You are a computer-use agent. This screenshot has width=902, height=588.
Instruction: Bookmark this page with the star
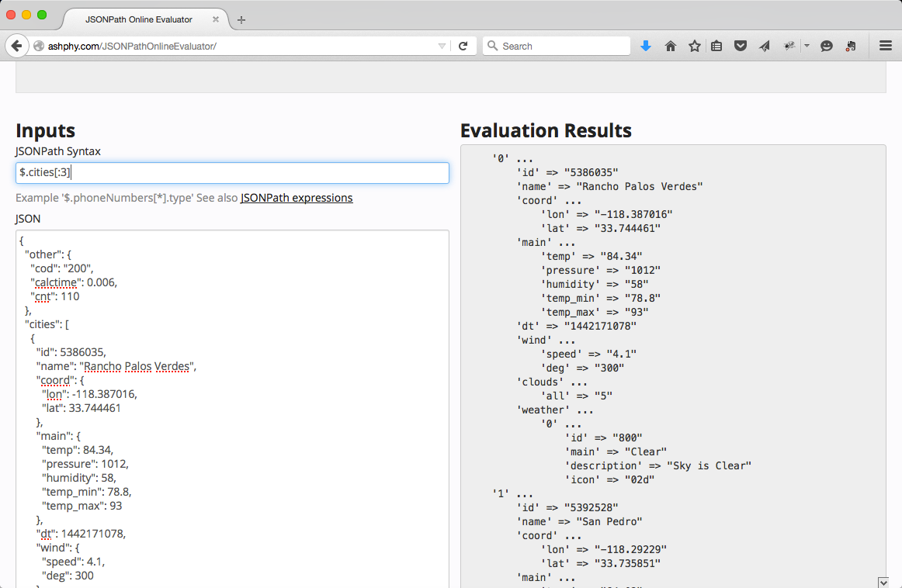click(x=693, y=46)
